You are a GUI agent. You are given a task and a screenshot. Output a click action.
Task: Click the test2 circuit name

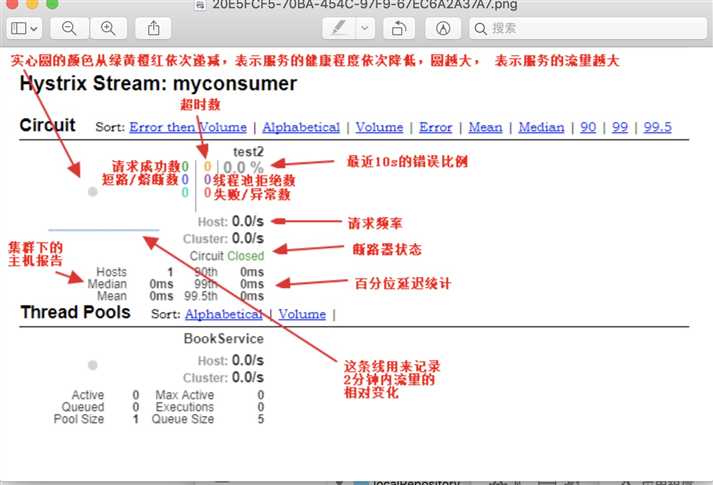click(248, 152)
